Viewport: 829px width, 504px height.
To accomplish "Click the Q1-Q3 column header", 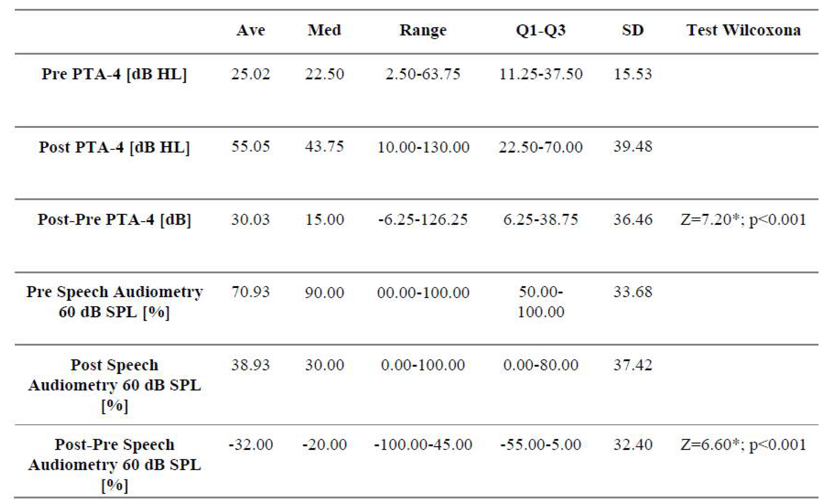I will point(541,30).
